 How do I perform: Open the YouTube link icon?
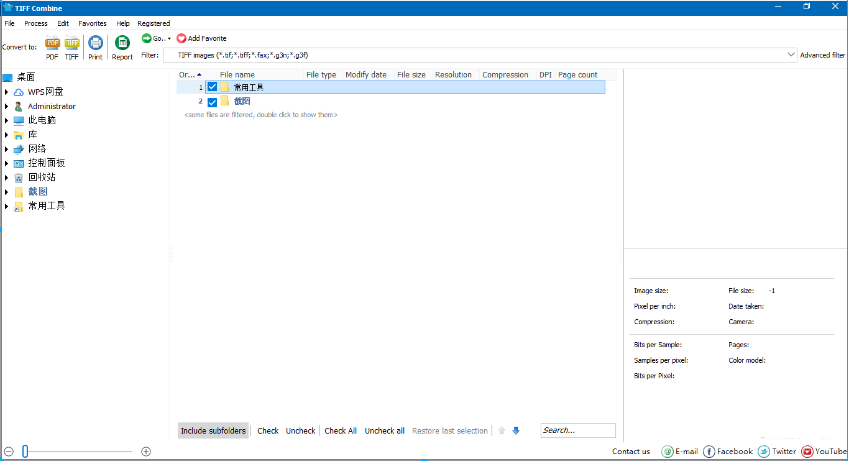(807, 451)
